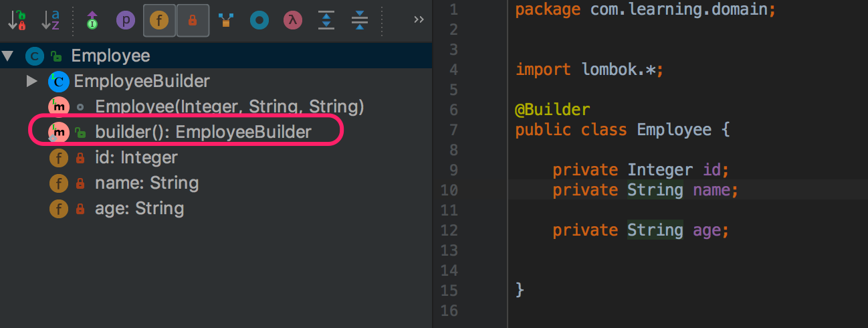The width and height of the screenshot is (868, 328).
Task: Click Group Methods by Defining Type icon
Action: point(92,20)
